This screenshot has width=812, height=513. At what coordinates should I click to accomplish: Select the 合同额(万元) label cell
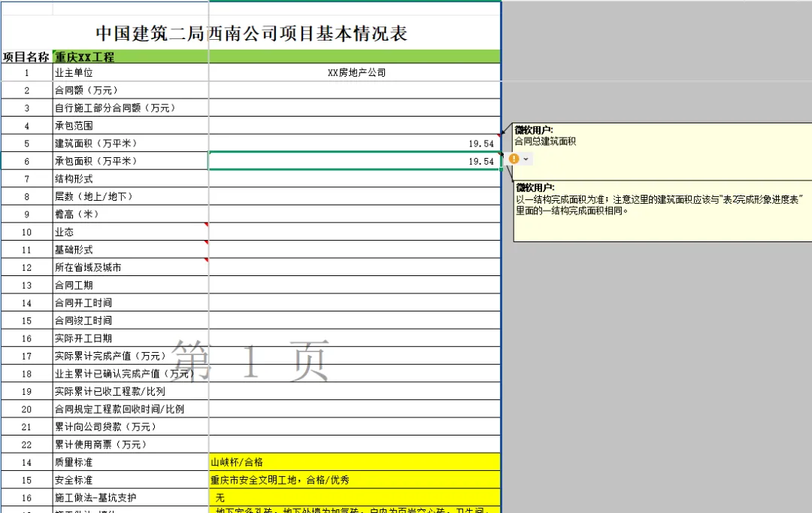[131, 90]
